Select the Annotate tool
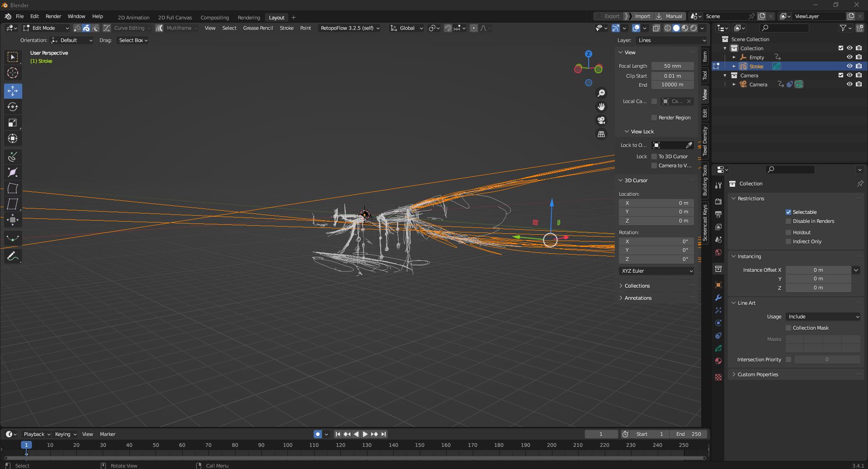Image resolution: width=868 pixels, height=469 pixels. click(x=13, y=256)
